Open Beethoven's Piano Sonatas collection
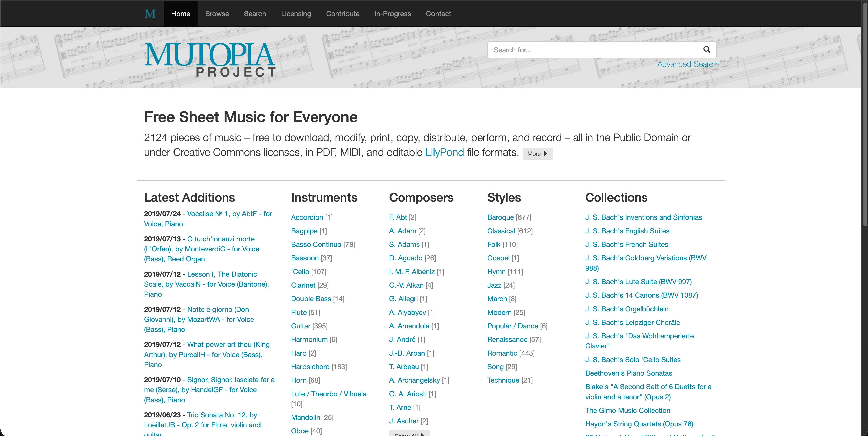The width and height of the screenshot is (868, 436). click(628, 373)
